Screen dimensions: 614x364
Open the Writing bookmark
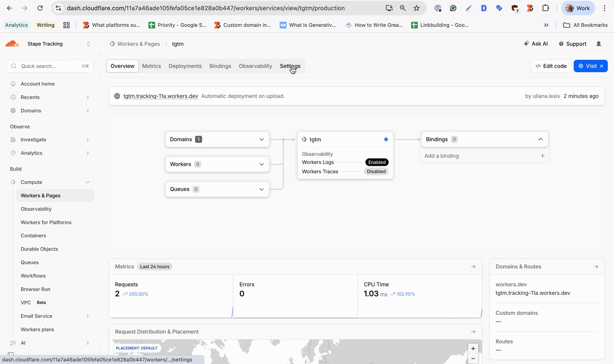(x=45, y=25)
